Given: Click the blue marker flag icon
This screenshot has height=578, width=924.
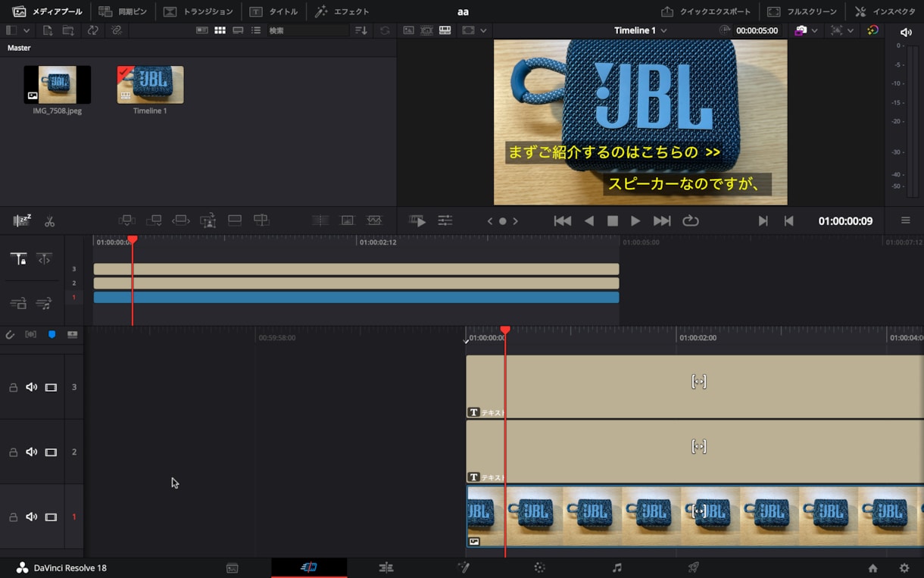Looking at the screenshot, I should point(52,334).
